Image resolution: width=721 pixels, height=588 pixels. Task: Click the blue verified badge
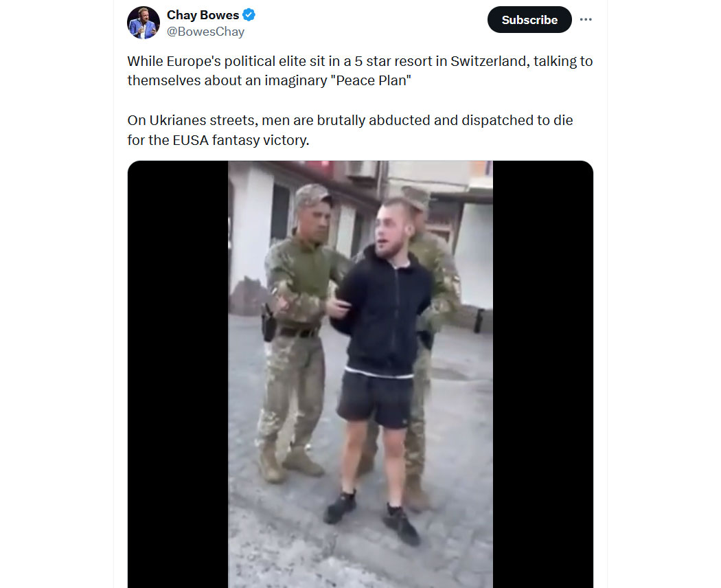[249, 14]
